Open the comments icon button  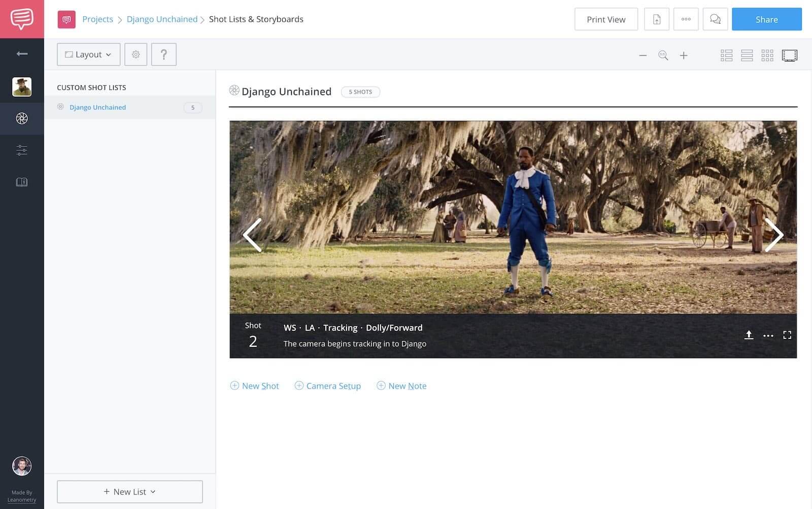(x=716, y=19)
